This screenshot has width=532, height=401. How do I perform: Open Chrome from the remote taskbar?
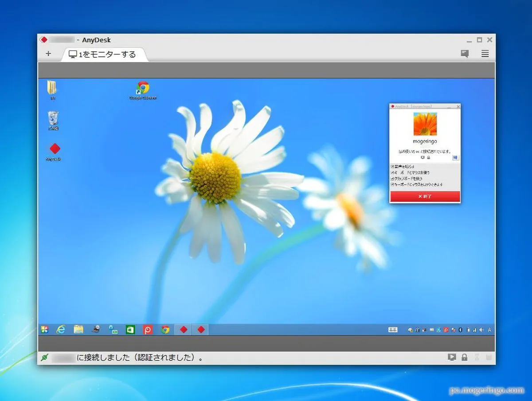click(165, 330)
